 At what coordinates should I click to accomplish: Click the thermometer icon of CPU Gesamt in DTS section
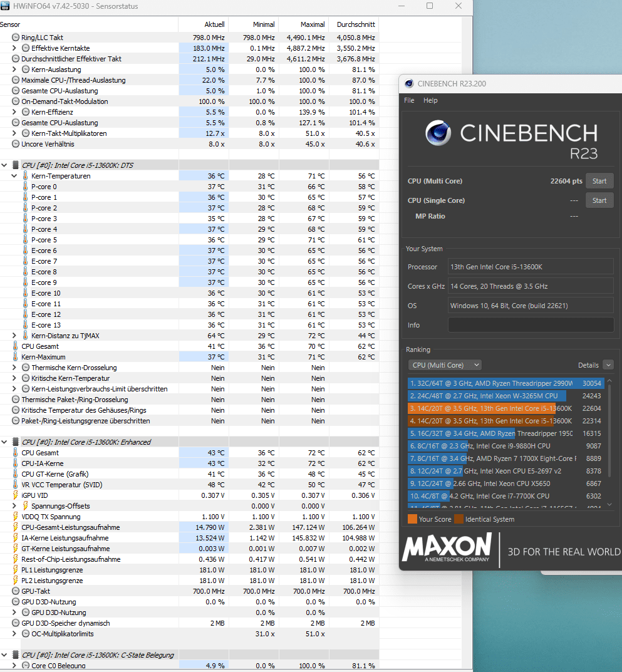pyautogui.click(x=16, y=346)
